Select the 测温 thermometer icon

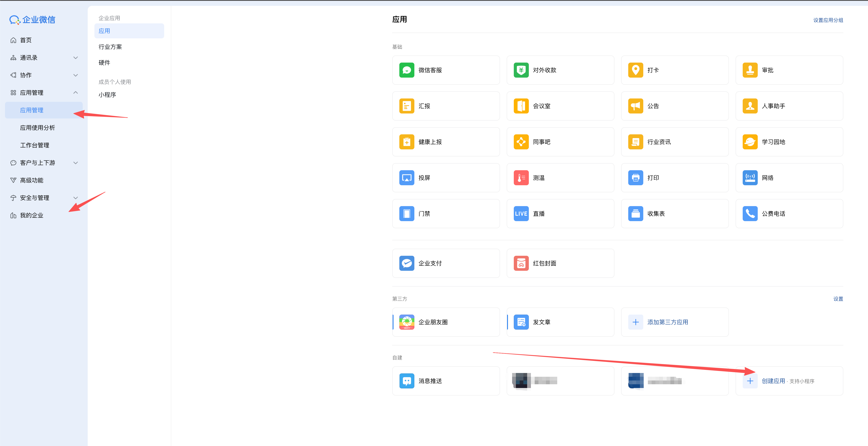click(521, 178)
